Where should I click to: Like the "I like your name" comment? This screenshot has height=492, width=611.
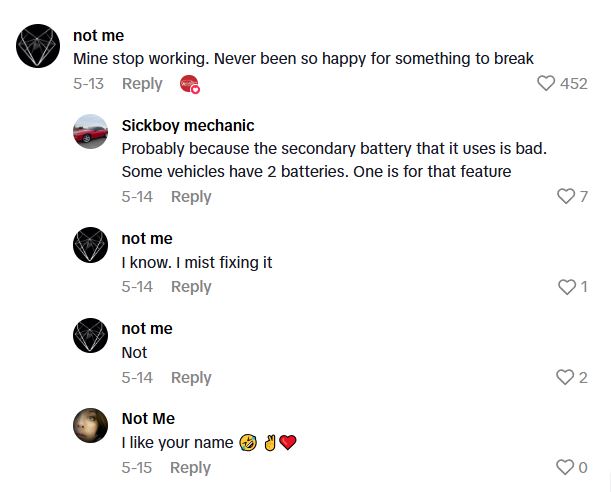coord(566,468)
